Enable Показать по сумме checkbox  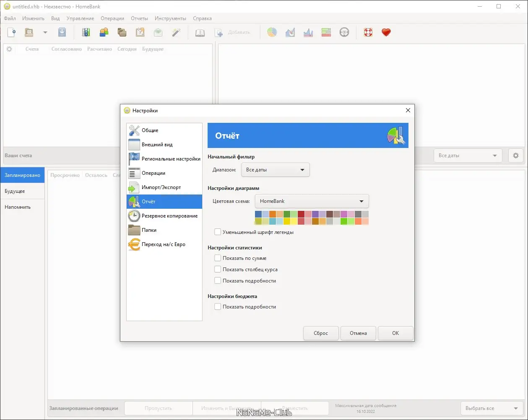point(217,258)
